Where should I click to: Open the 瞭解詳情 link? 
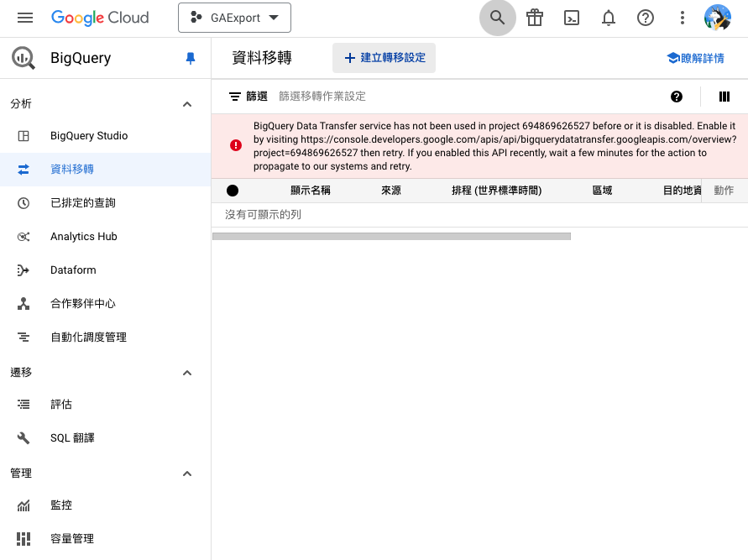point(695,58)
